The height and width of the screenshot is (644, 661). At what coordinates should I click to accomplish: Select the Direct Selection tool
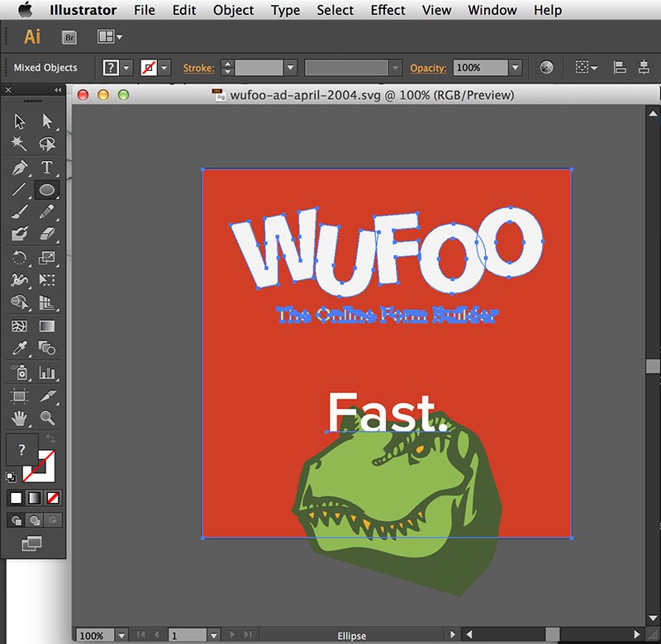47,121
